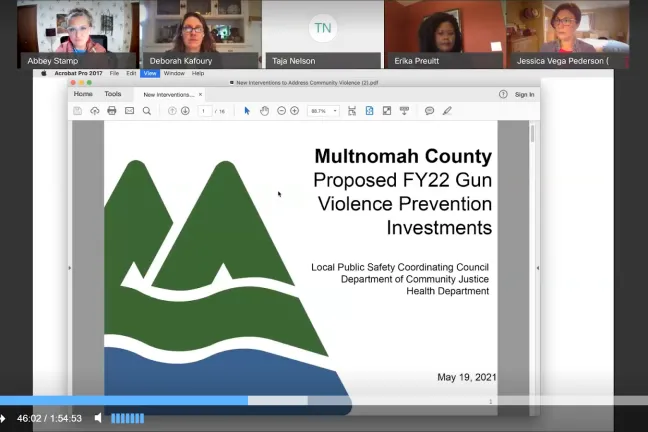Open the Acrobat Pro 2017 app menu
This screenshot has height=432, width=648.
pyautogui.click(x=78, y=73)
